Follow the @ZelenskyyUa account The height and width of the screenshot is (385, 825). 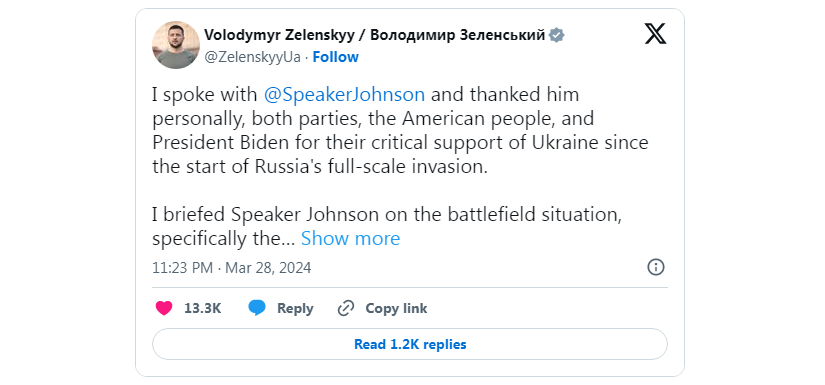point(336,57)
